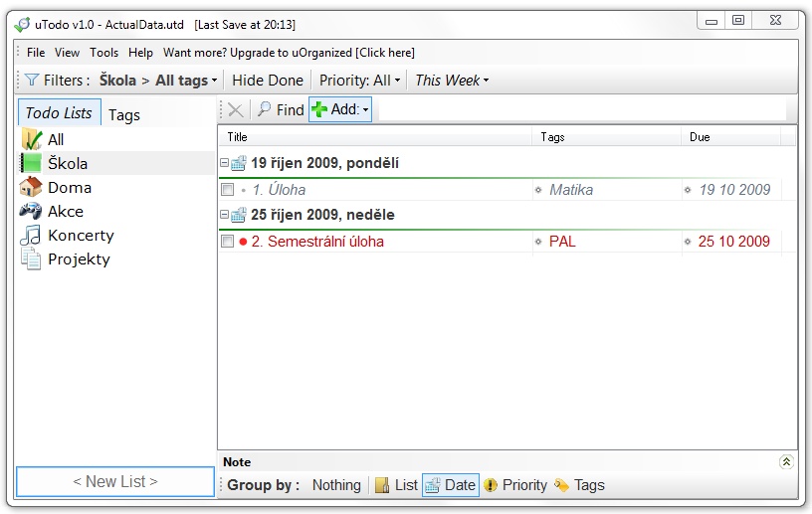Click the Upgrade to uOrganized link
This screenshot has width=812, height=514.
point(289,53)
